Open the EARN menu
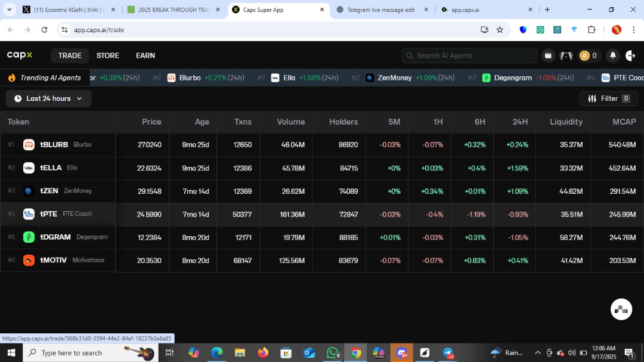The height and width of the screenshot is (362, 644). tap(145, 55)
